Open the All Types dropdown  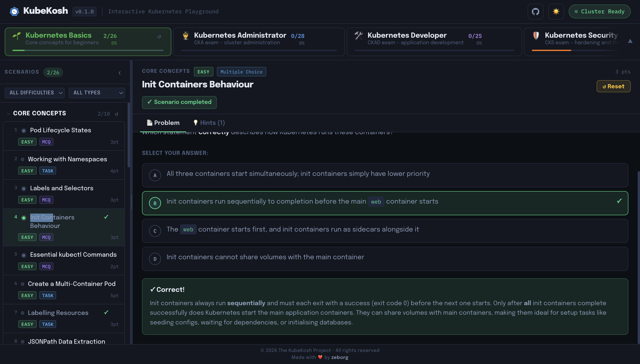(97, 93)
